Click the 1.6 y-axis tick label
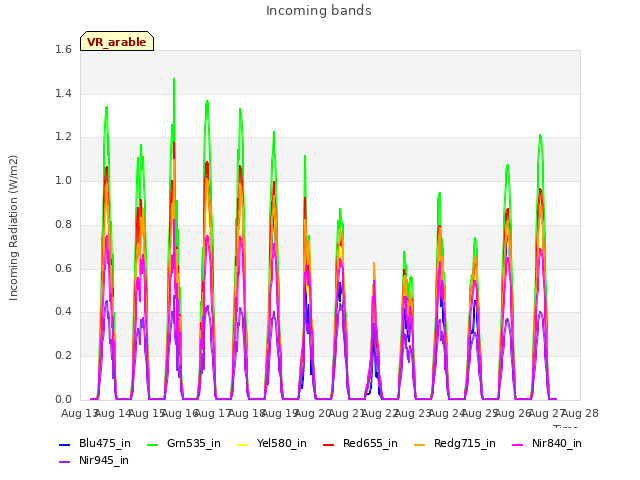Viewport: 640px width, 480px height. click(63, 49)
